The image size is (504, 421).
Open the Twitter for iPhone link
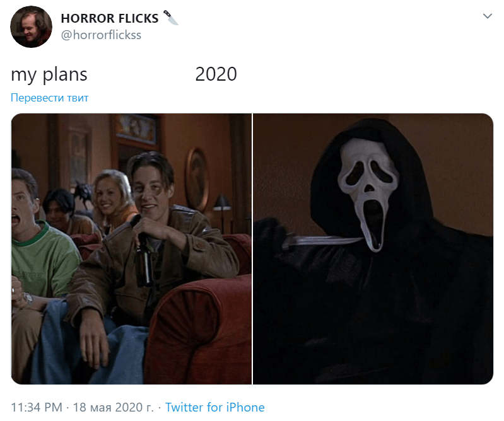pos(215,407)
